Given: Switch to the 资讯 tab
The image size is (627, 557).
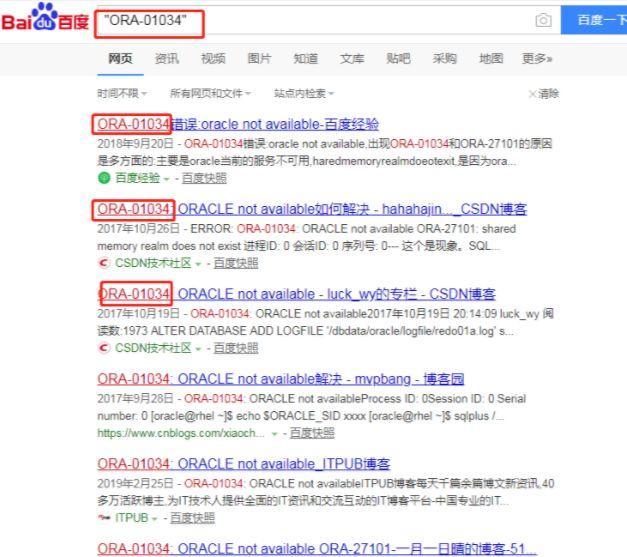Looking at the screenshot, I should click(x=167, y=59).
